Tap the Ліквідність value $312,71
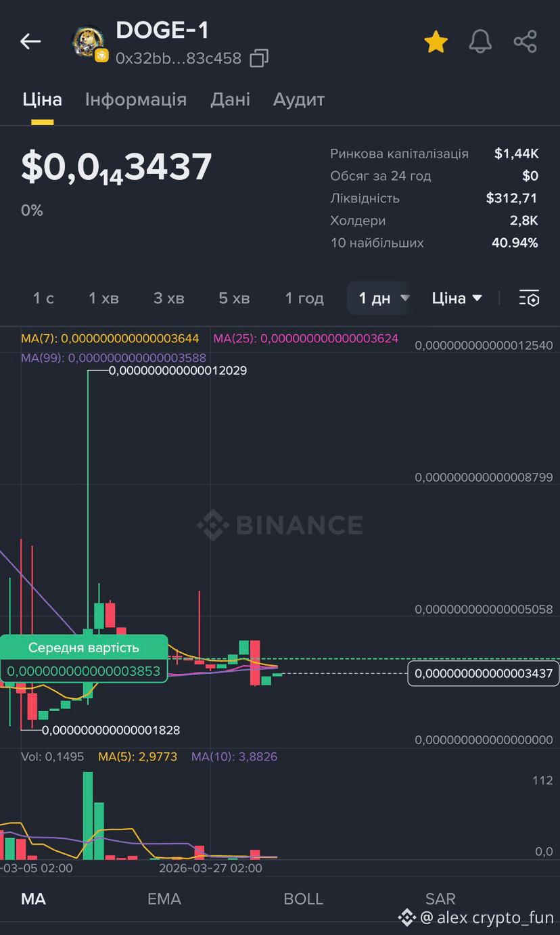The image size is (560, 935). [x=512, y=198]
